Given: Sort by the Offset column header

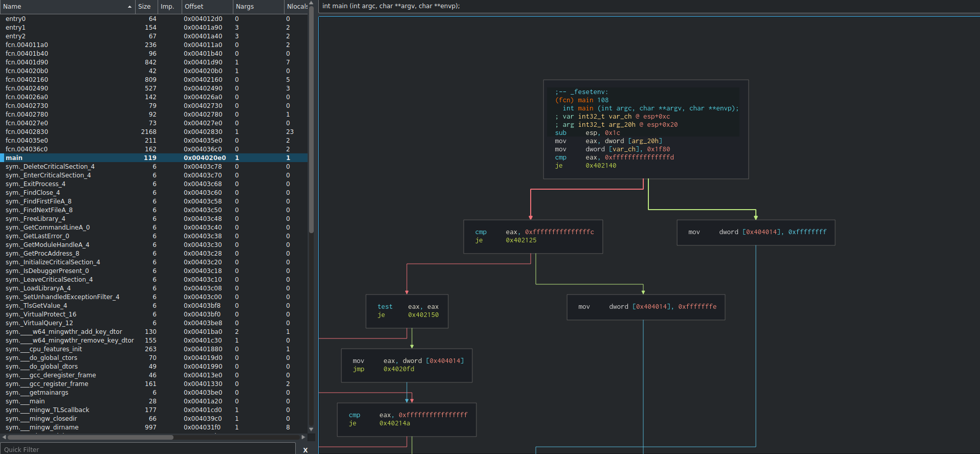Looking at the screenshot, I should click(207, 7).
